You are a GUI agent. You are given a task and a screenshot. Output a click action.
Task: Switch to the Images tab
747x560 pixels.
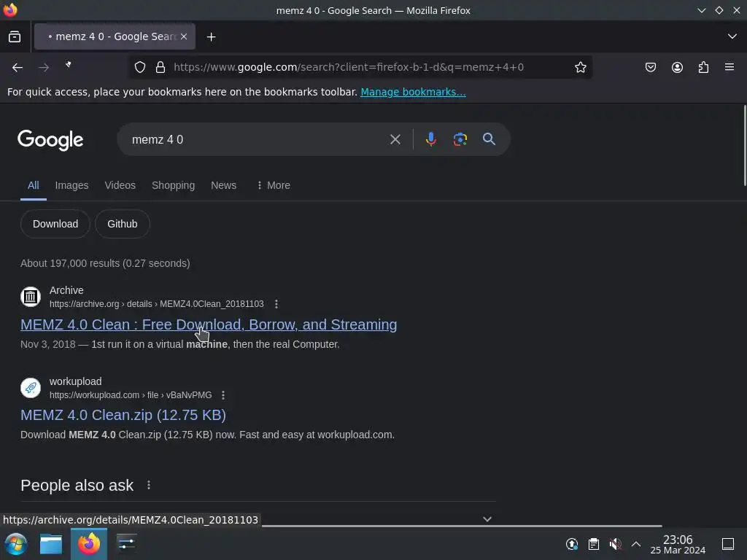point(71,185)
